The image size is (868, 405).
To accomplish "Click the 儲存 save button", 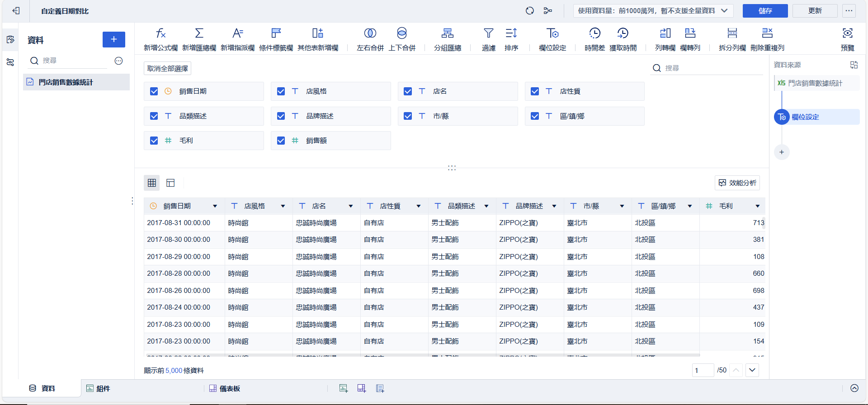I will 765,11.
